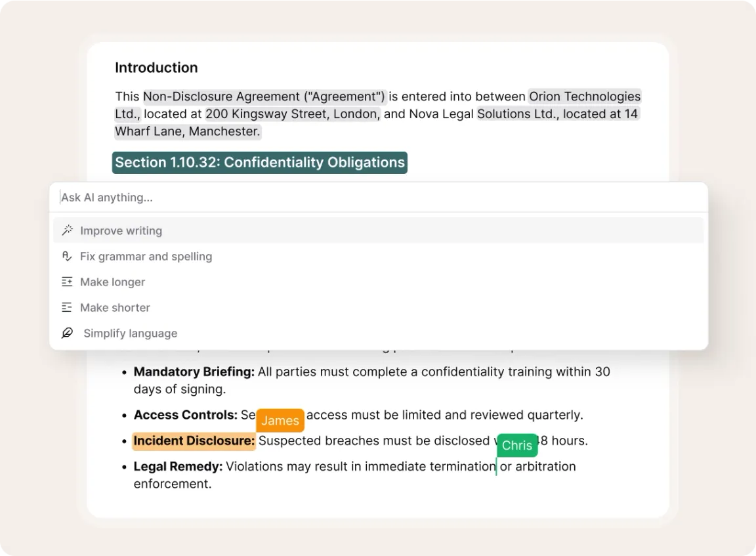Click the green Chris collaborator tag
756x556 pixels.
click(517, 445)
